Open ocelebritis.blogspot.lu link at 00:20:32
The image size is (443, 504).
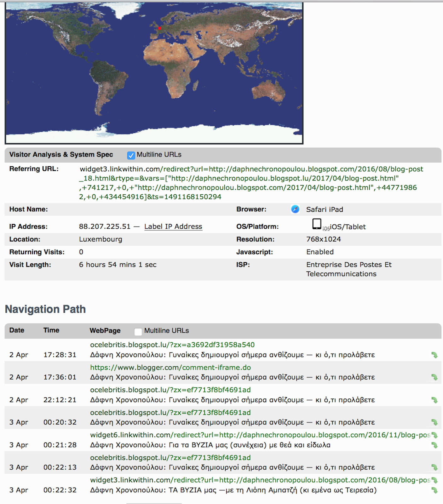click(x=170, y=412)
